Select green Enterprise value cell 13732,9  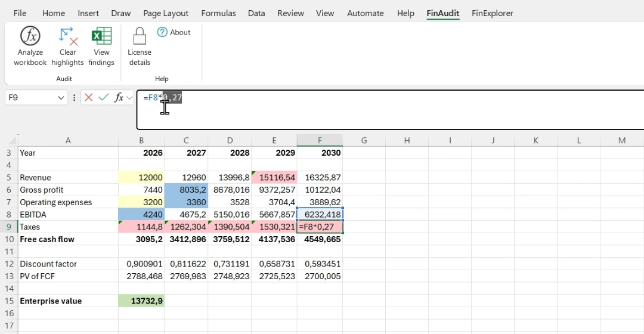tap(141, 301)
